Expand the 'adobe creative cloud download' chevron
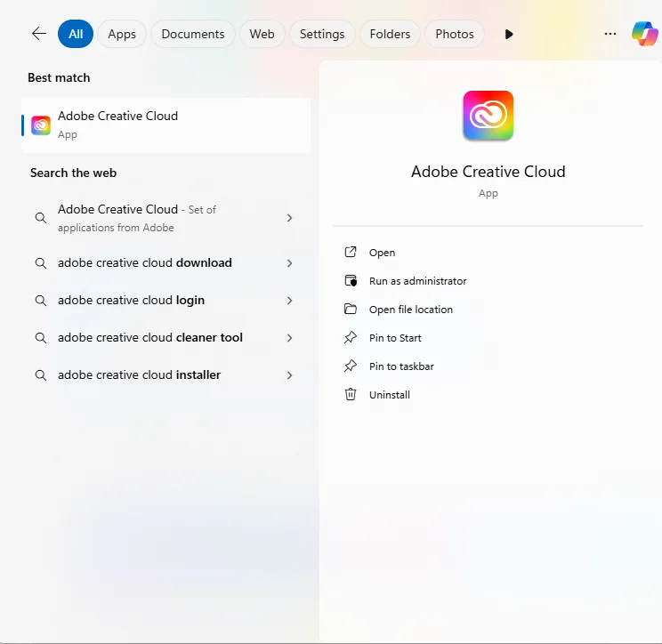The image size is (662, 644). coord(289,263)
